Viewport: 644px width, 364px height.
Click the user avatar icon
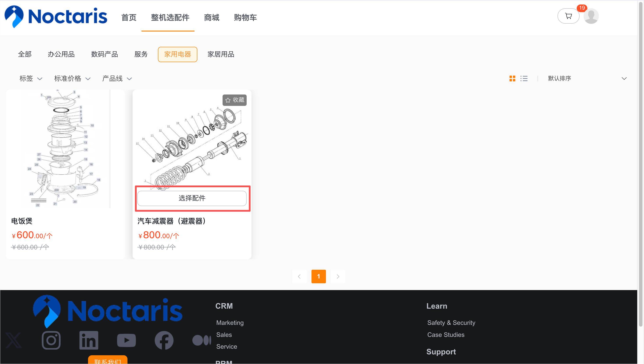click(591, 16)
